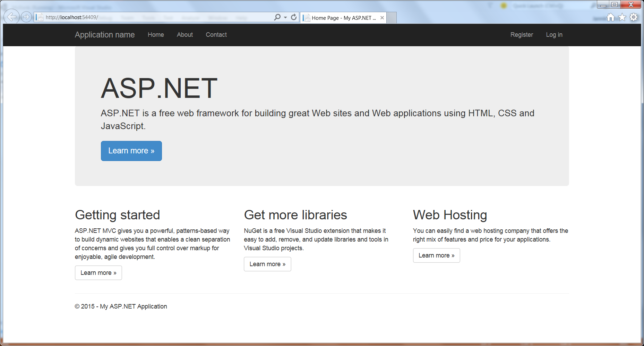
Task: Open a new blank browser tab
Action: (392, 18)
